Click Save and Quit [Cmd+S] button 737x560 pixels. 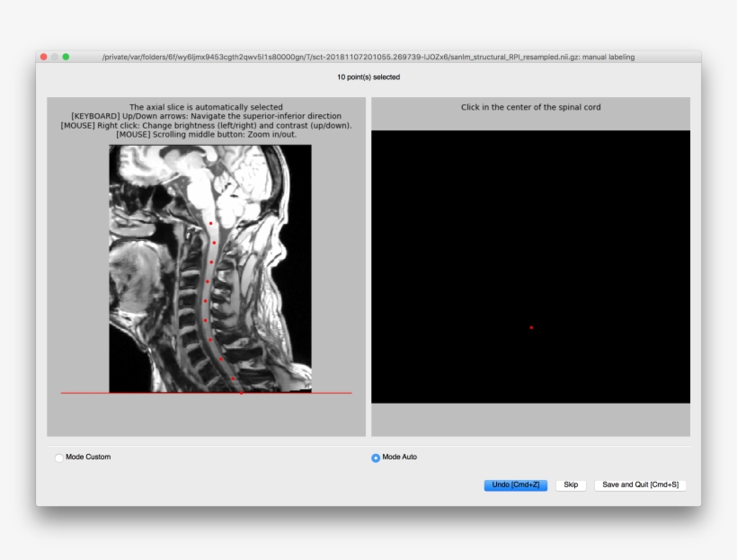click(640, 485)
